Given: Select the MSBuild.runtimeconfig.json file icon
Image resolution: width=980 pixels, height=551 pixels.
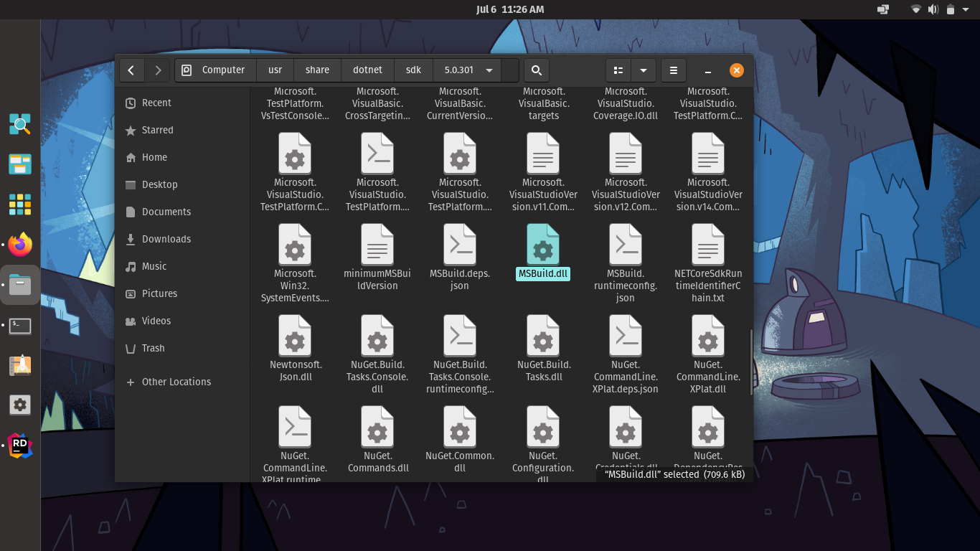Looking at the screenshot, I should [626, 245].
